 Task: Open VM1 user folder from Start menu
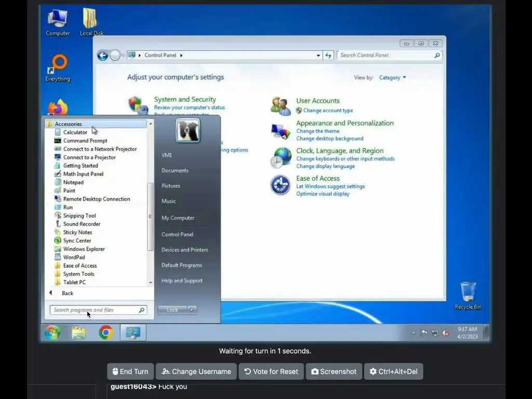(167, 155)
